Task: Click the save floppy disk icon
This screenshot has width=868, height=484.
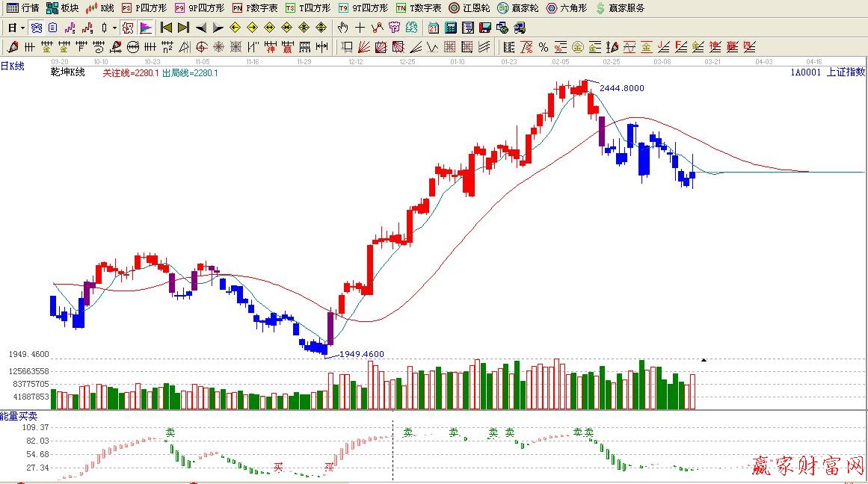Action: [x=484, y=28]
